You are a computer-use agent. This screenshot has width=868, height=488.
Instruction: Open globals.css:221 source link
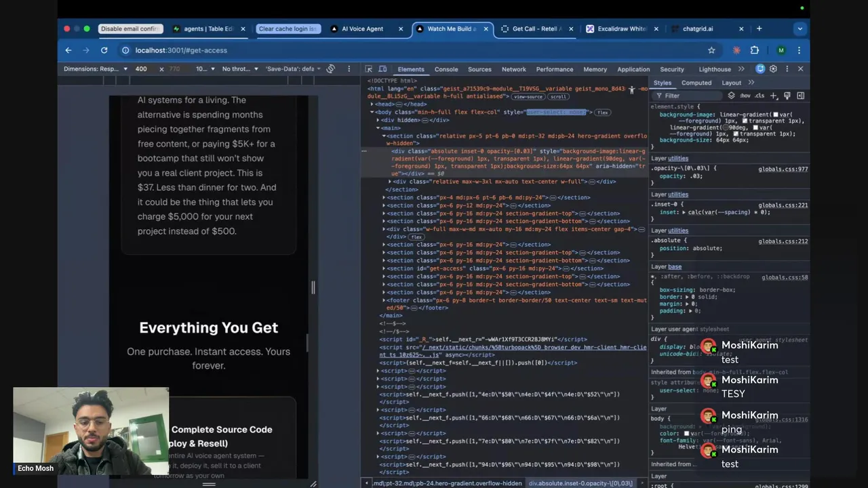click(x=783, y=205)
